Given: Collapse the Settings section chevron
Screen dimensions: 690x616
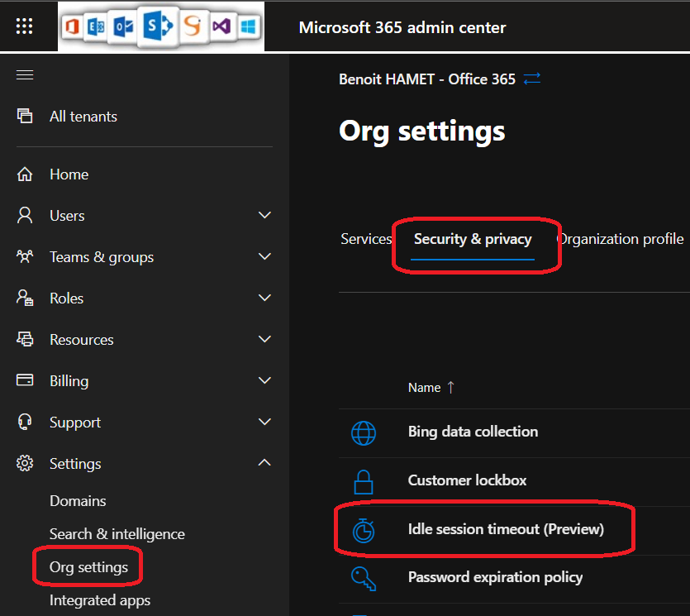Looking at the screenshot, I should 264,463.
